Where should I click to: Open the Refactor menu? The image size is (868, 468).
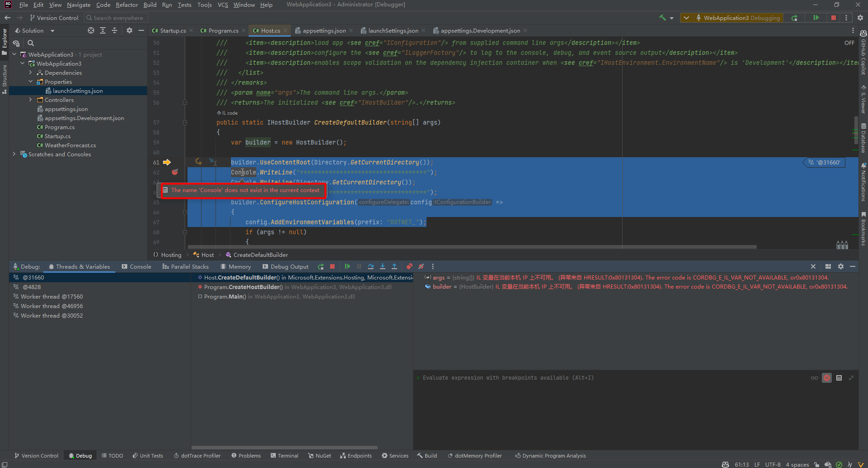click(x=127, y=5)
